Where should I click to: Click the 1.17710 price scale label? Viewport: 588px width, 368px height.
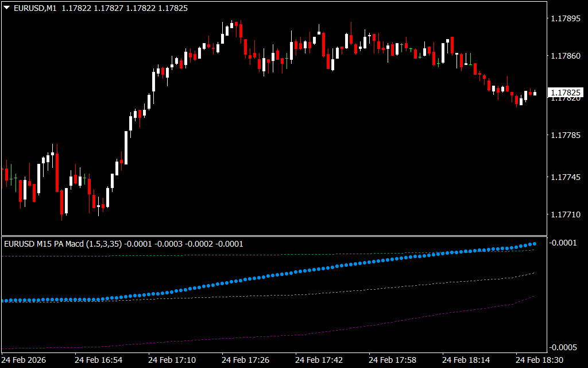[566, 215]
